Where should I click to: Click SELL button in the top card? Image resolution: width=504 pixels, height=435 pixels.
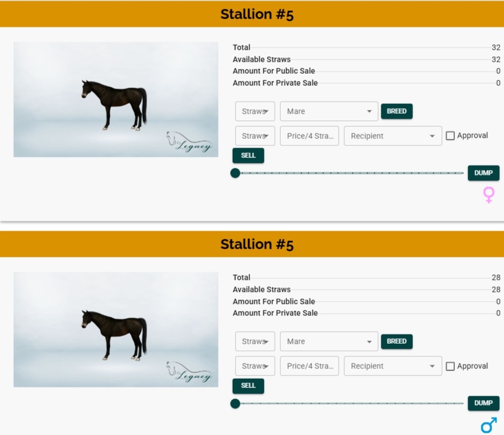(248, 156)
